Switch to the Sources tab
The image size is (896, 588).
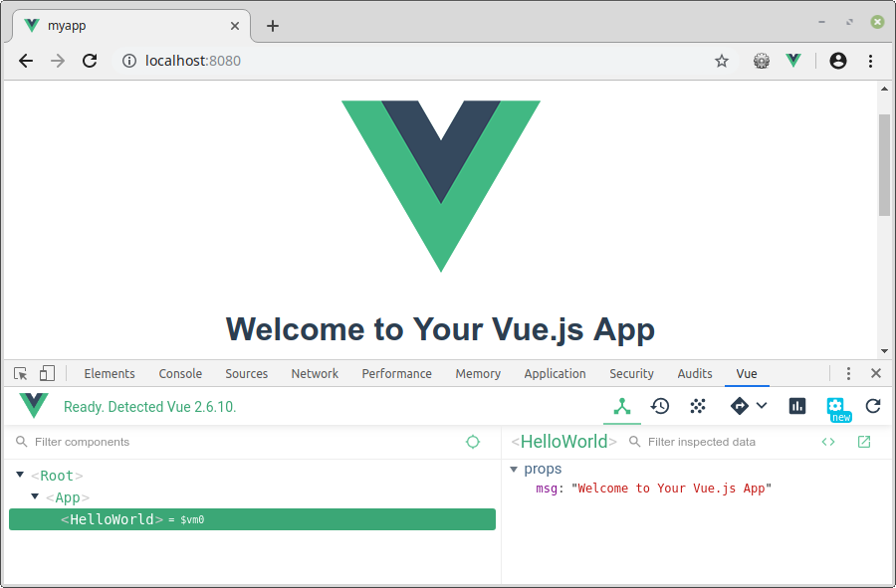click(246, 373)
